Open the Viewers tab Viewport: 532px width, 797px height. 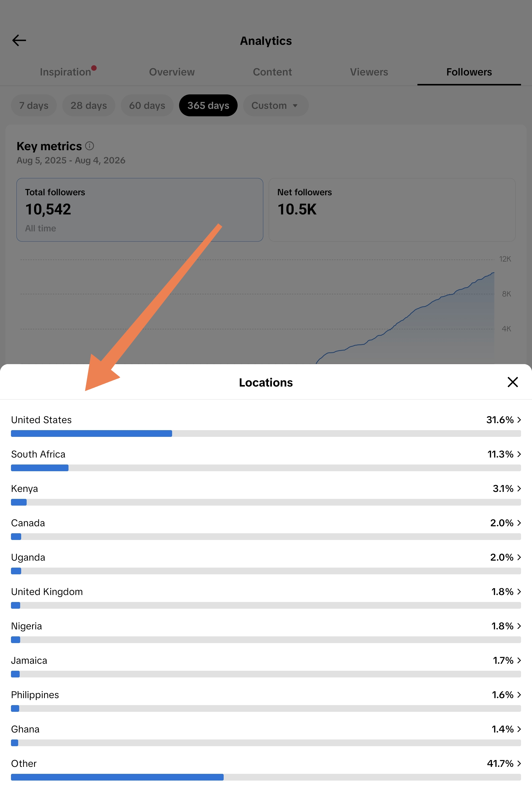369,72
